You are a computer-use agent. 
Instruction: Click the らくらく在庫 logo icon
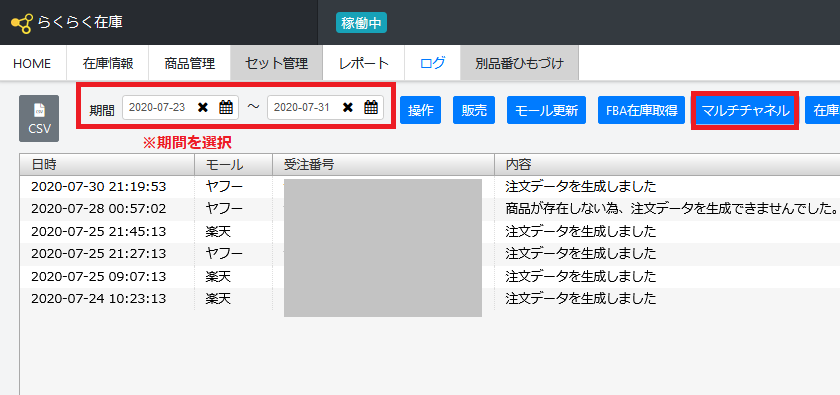point(22,23)
